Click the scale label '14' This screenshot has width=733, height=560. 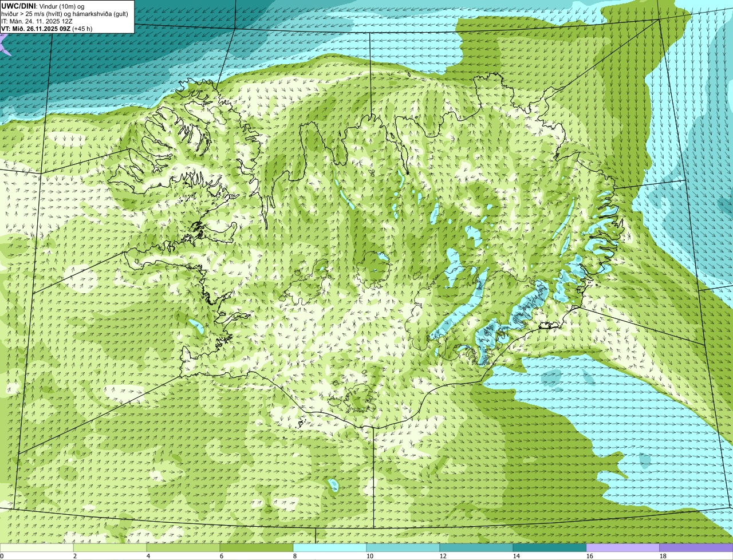tap(517, 556)
